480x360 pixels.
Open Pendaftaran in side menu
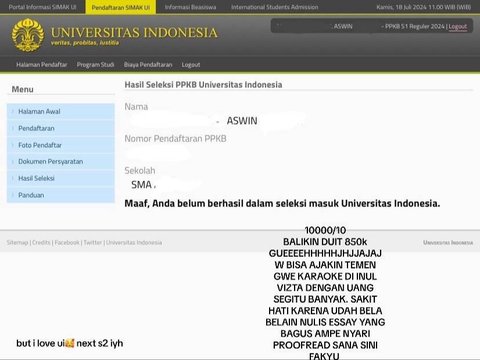point(61,128)
